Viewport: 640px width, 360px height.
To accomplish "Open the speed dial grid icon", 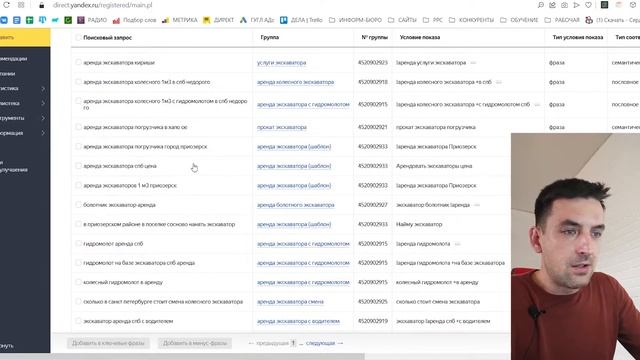I will tap(21, 5).
